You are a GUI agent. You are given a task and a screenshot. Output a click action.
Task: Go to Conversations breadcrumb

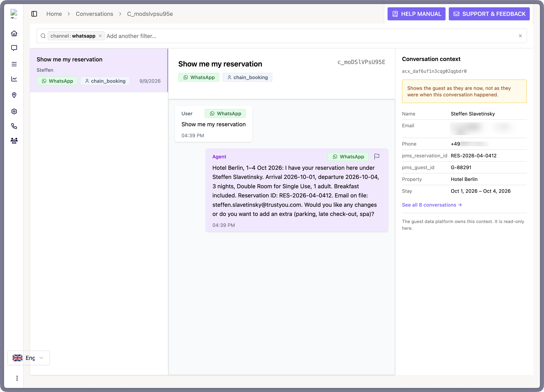click(95, 14)
